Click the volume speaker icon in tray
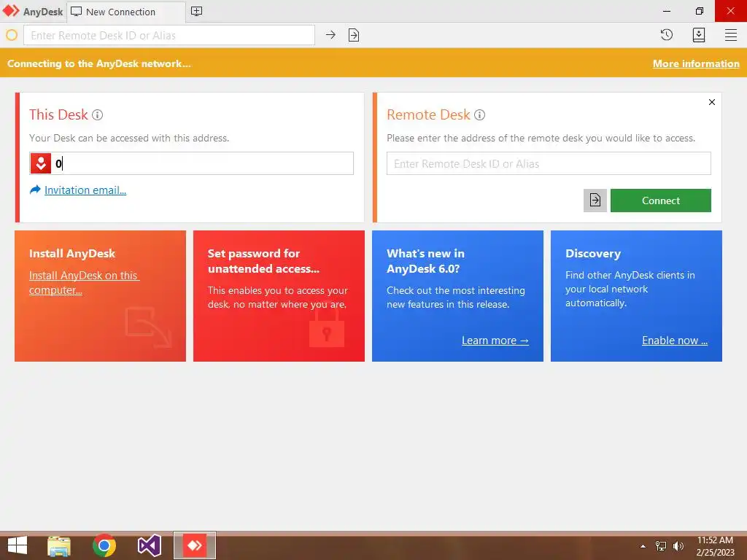747x560 pixels. 678,546
